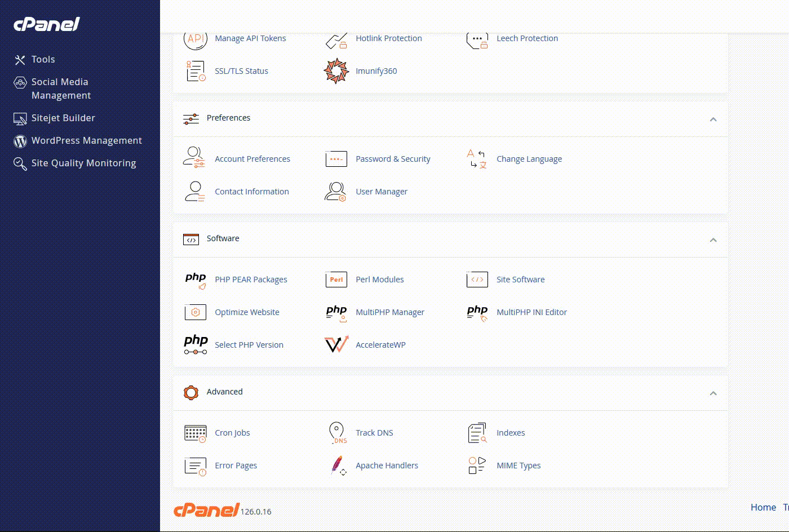Go to WordPress Management in sidebar
The image size is (789, 532).
tap(86, 140)
